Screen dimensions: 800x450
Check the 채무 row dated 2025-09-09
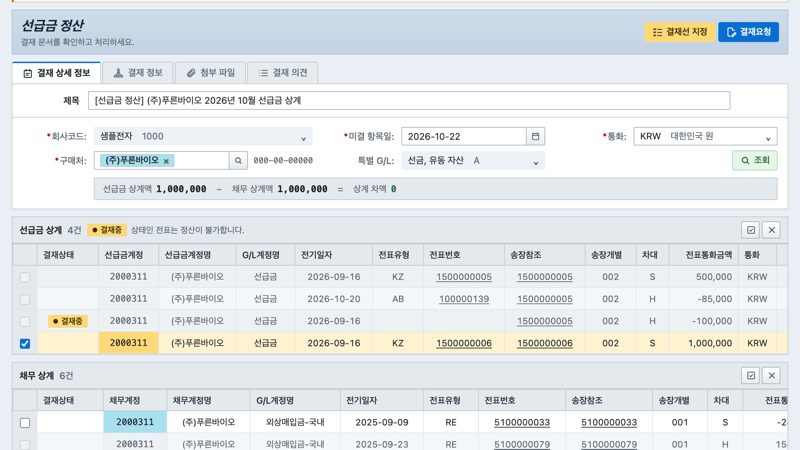coord(25,423)
